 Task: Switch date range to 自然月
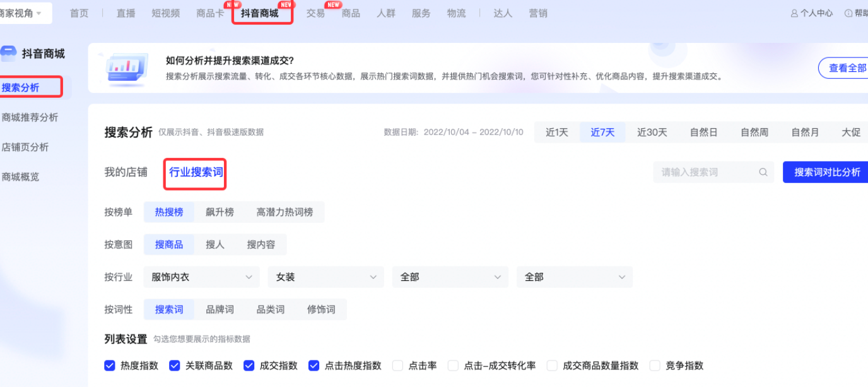point(806,133)
